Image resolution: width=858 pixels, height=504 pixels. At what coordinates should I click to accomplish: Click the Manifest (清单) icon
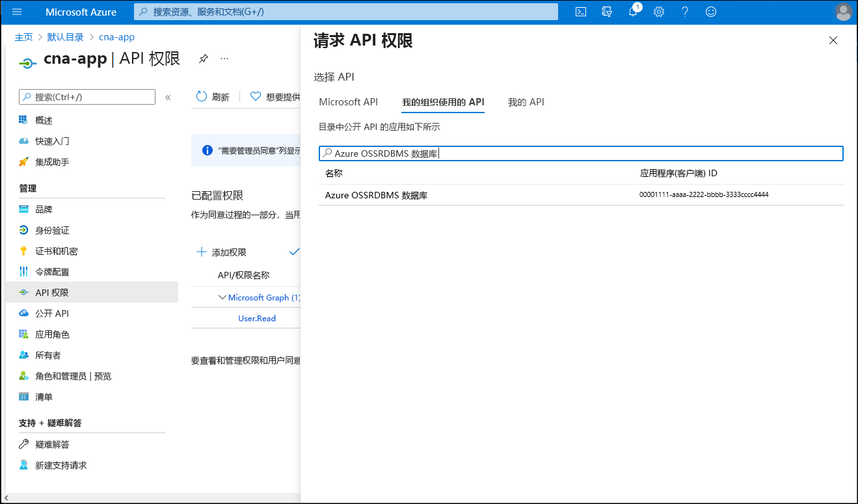pyautogui.click(x=23, y=397)
